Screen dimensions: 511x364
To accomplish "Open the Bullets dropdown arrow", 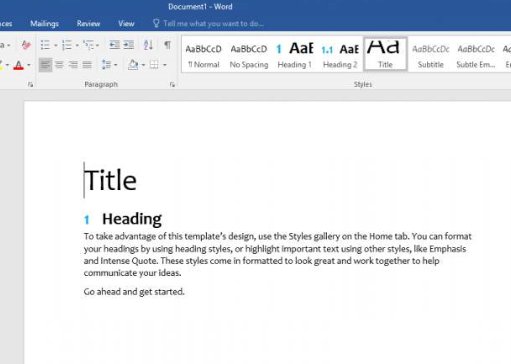I will coord(55,45).
